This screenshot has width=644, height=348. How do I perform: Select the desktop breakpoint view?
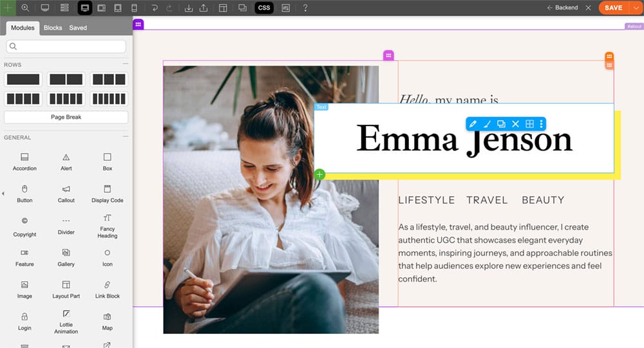[x=84, y=8]
